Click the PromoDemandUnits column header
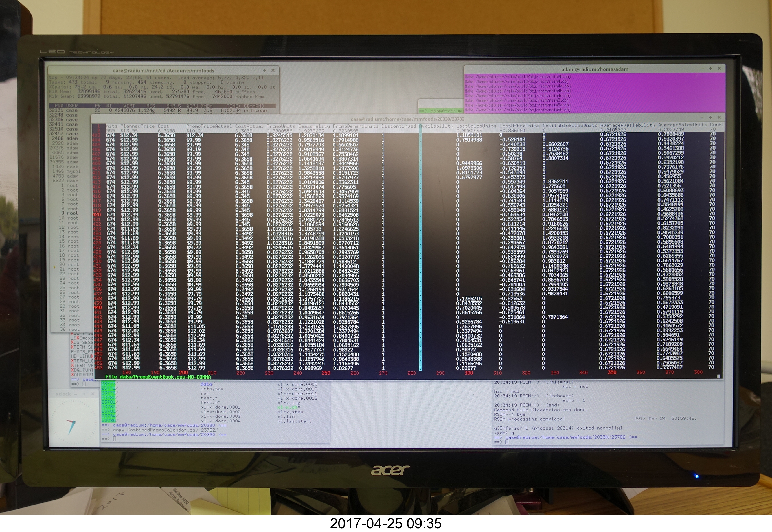Viewport: 772px width, 532px height. click(356, 126)
